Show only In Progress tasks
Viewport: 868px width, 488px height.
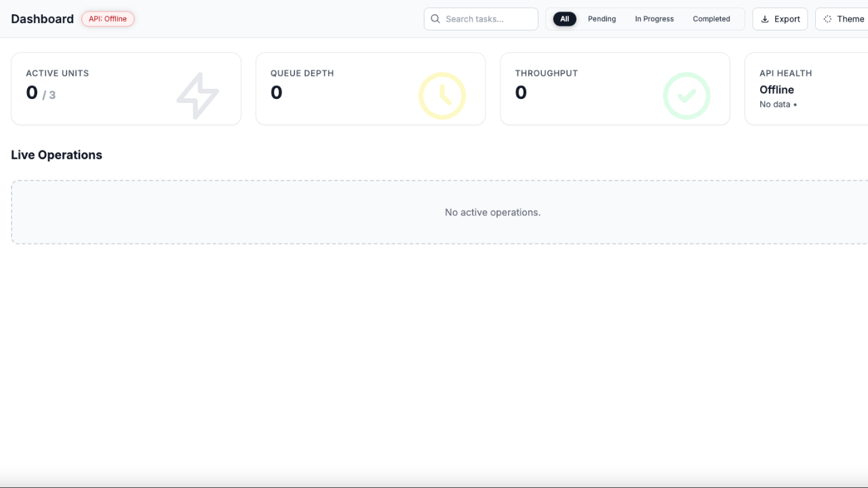coord(654,19)
